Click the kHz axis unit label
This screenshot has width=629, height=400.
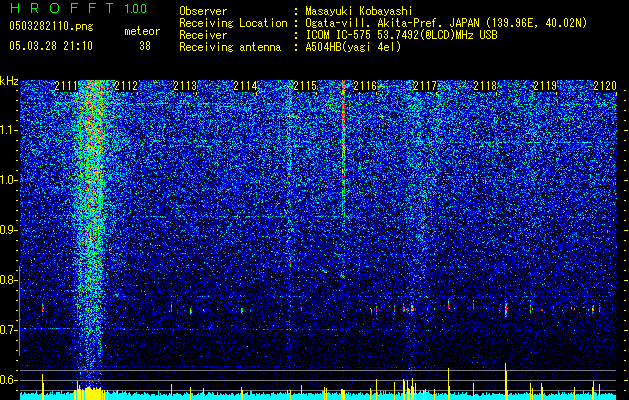pos(9,82)
